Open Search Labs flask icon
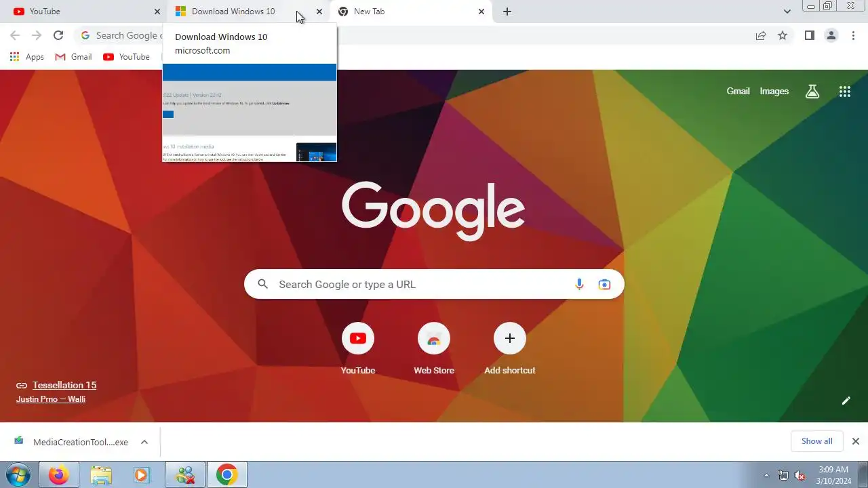Image resolution: width=868 pixels, height=488 pixels. [x=812, y=91]
